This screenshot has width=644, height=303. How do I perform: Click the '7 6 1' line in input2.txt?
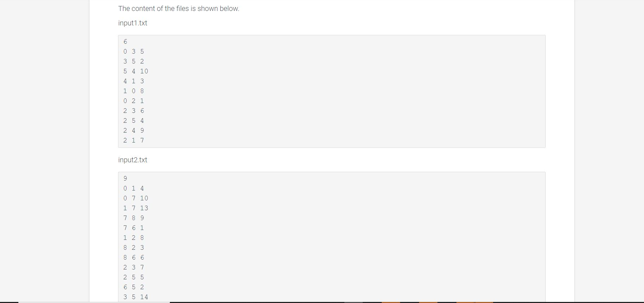134,228
